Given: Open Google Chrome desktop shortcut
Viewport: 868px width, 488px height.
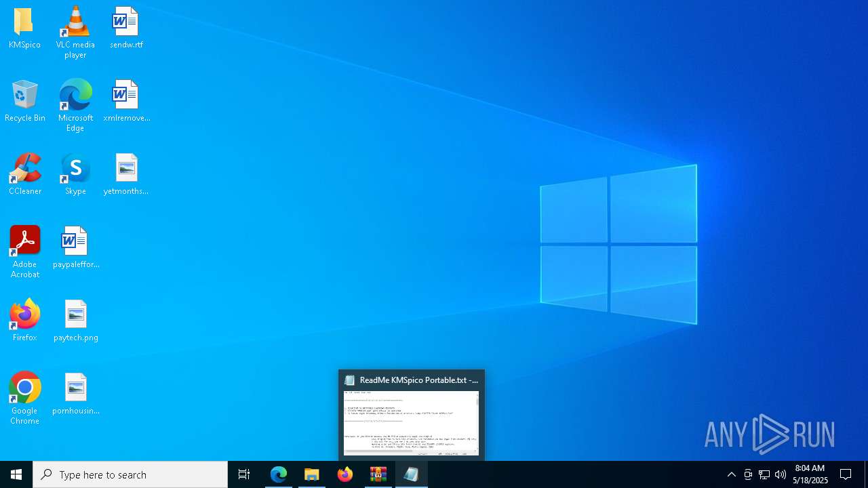Looking at the screenshot, I should pyautogui.click(x=25, y=399).
